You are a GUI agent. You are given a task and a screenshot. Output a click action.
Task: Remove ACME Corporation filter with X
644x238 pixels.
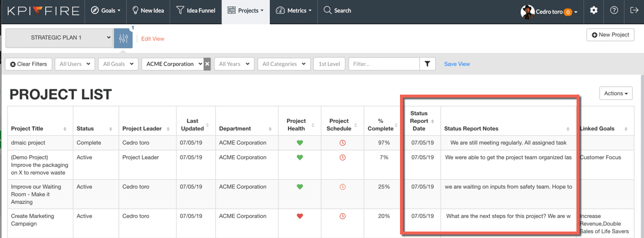(207, 64)
